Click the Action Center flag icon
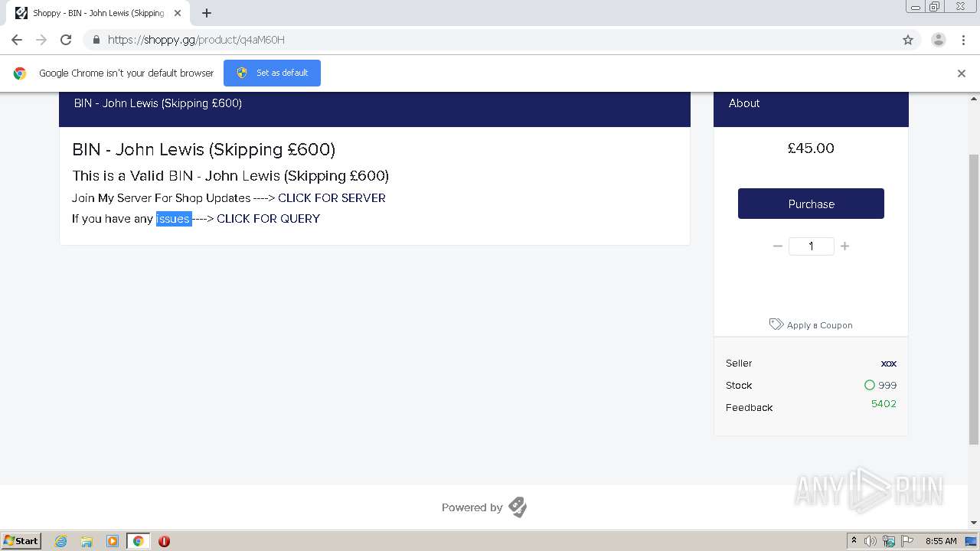980x551 pixels. pos(907,541)
